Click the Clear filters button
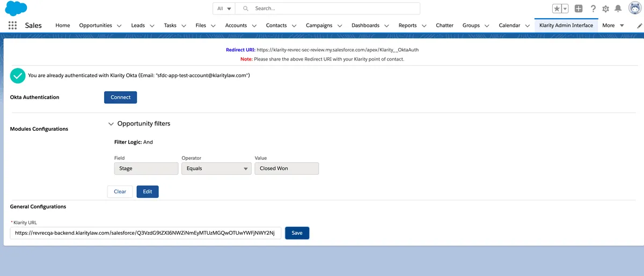The width and height of the screenshot is (644, 276). (120, 191)
